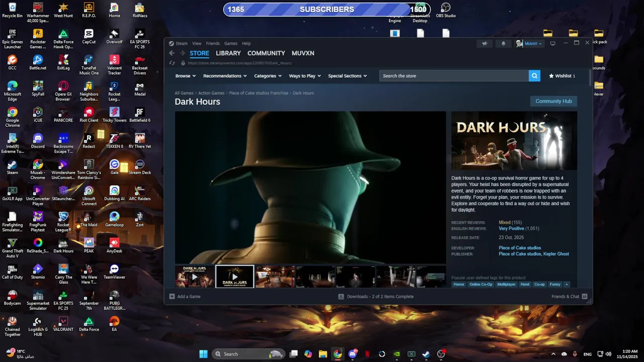
Task: Select the PEAK desktop shortcut
Action: tap(89, 245)
